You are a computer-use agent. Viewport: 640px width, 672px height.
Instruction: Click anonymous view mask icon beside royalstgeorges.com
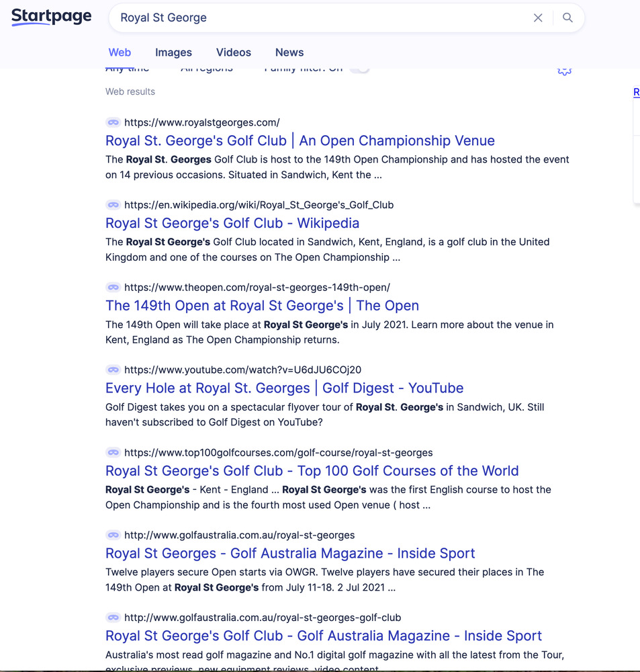pyautogui.click(x=113, y=122)
